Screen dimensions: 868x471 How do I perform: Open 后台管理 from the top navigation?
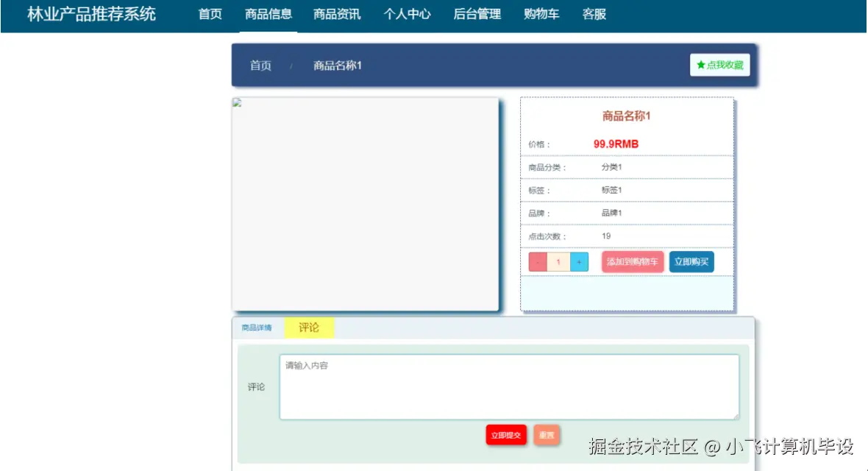pyautogui.click(x=477, y=15)
